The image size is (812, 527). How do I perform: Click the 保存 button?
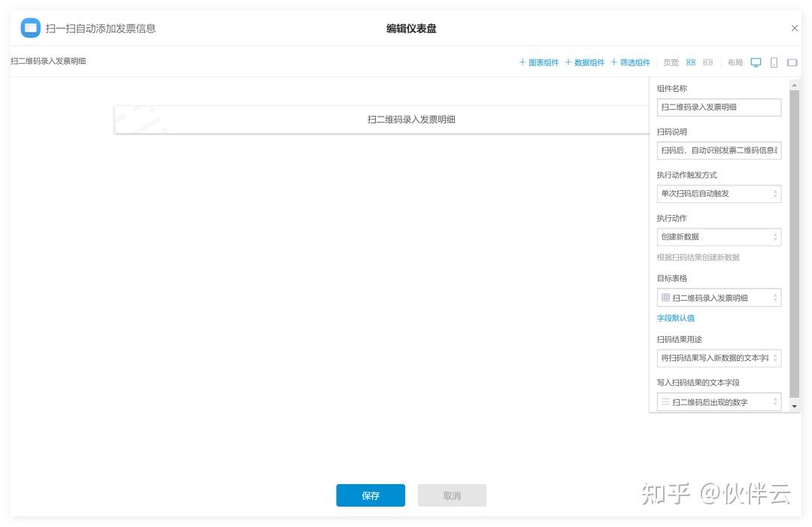(x=370, y=495)
